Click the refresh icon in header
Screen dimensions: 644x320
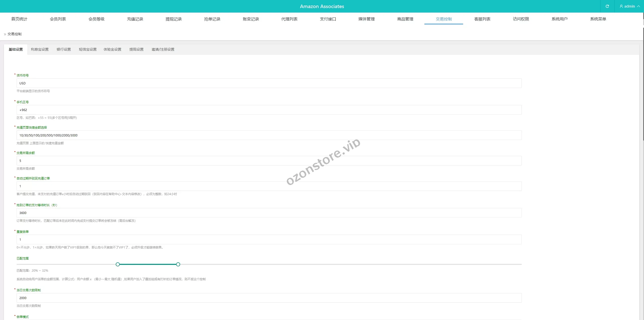point(607,6)
